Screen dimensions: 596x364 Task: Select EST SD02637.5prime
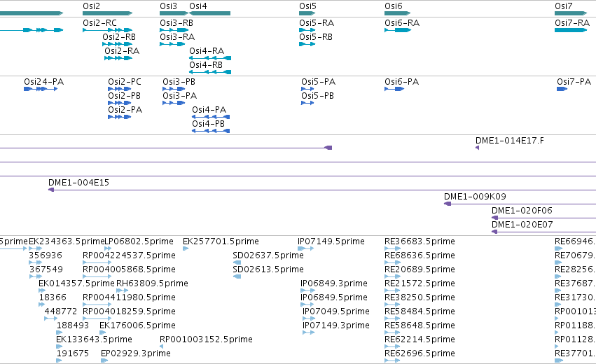tap(268, 255)
